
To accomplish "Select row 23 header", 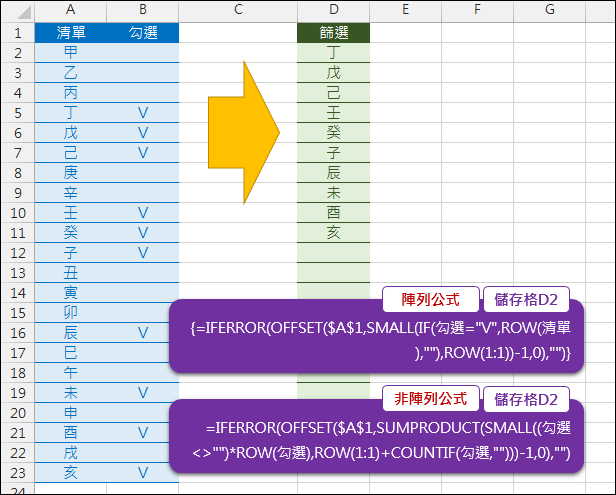I will tap(18, 473).
